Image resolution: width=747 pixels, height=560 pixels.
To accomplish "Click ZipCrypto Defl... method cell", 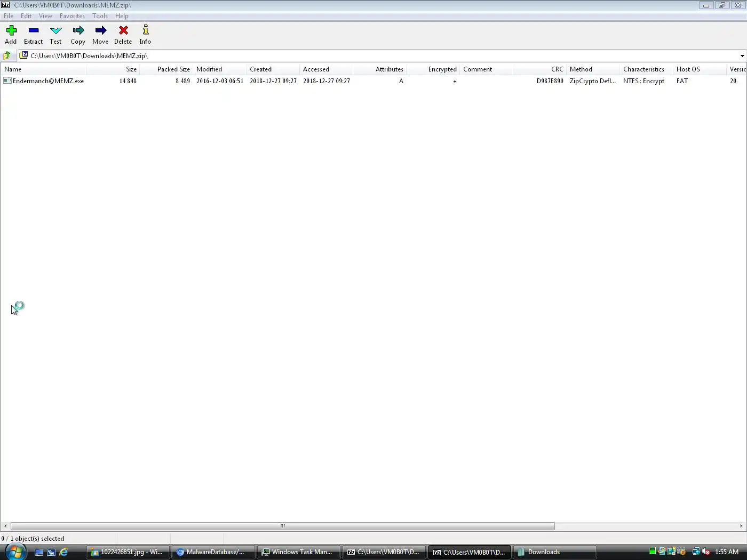I will [593, 81].
